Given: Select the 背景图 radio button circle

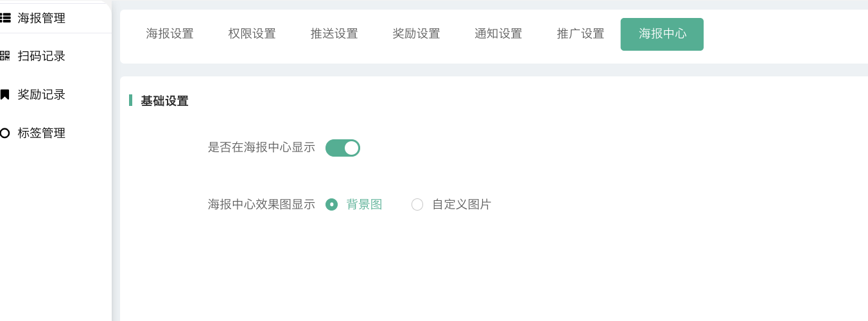Looking at the screenshot, I should 332,205.
